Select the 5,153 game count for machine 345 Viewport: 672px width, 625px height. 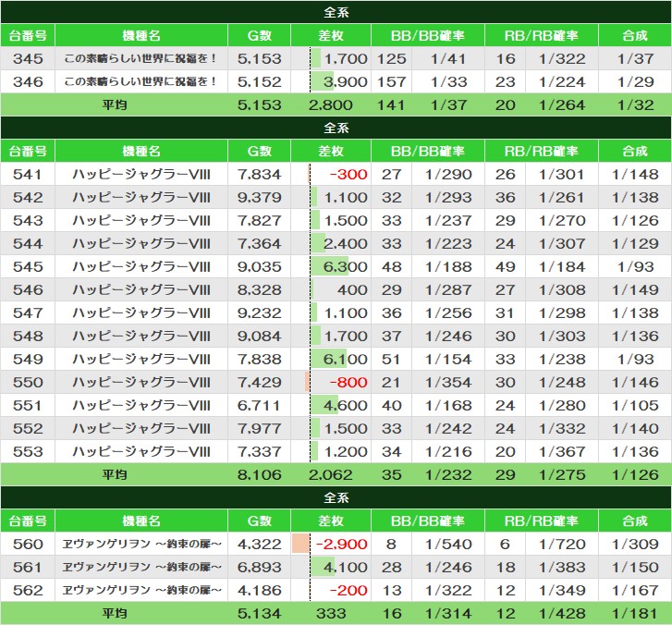coord(260,58)
